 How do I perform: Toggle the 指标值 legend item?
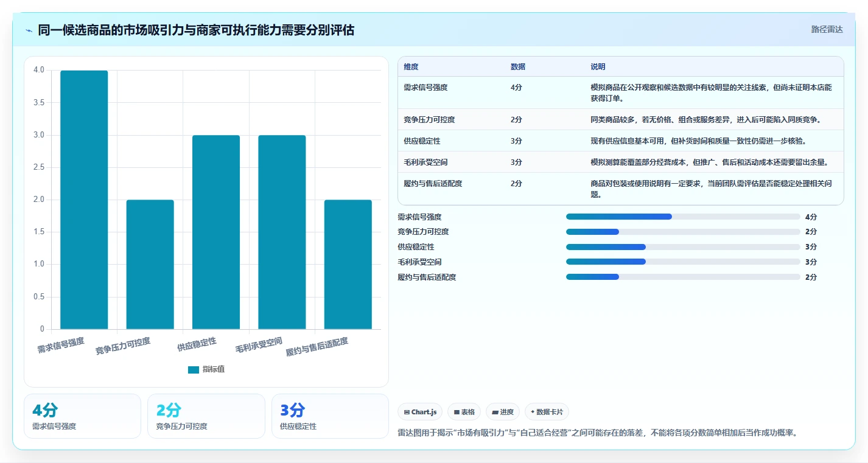[x=206, y=369]
